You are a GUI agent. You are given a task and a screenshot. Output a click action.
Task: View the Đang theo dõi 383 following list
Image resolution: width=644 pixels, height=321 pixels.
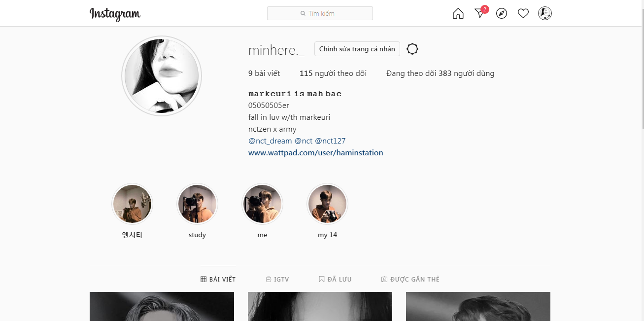click(441, 73)
